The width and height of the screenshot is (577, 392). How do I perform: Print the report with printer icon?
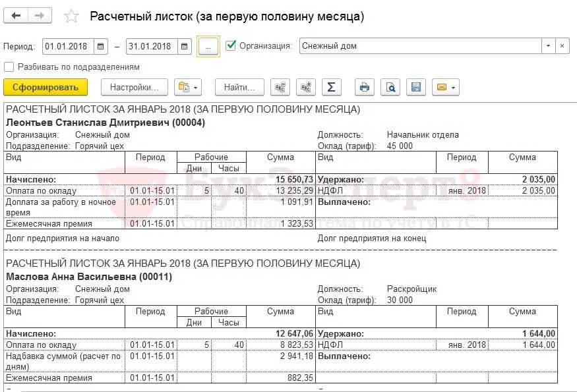[365, 87]
